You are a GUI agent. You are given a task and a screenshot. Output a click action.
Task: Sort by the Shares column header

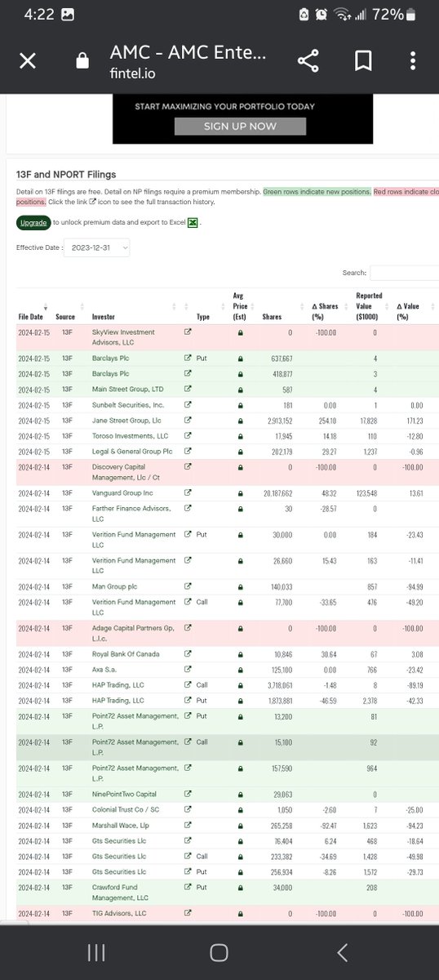tap(272, 316)
